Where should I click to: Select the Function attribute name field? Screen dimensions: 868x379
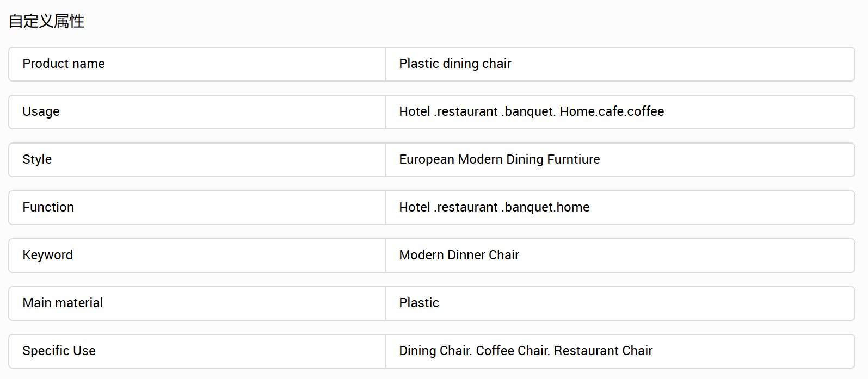(197, 208)
